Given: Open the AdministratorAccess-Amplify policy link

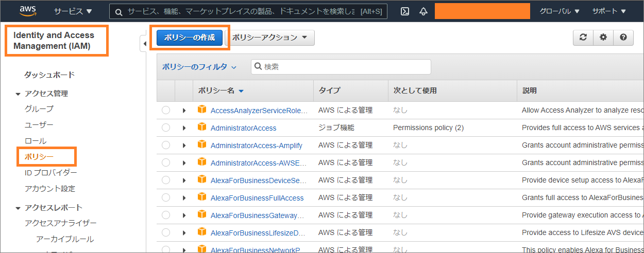Looking at the screenshot, I should [x=257, y=146].
